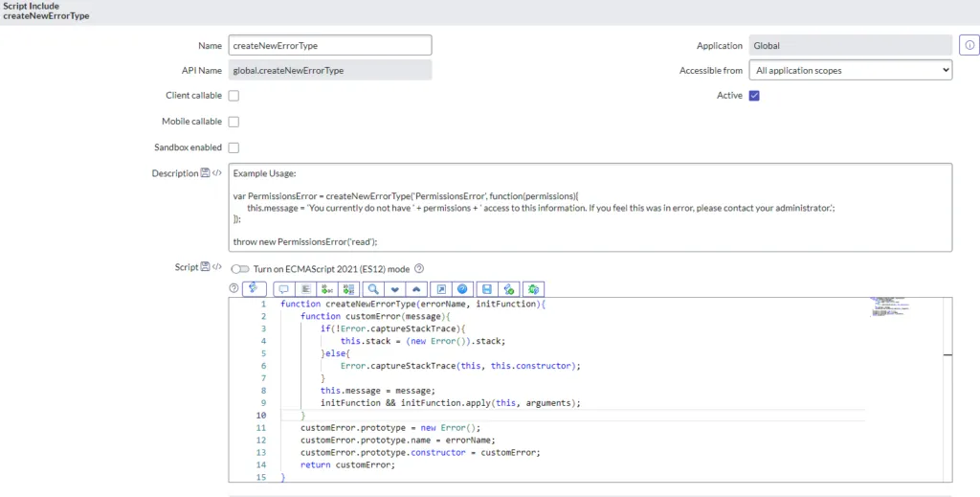Uncheck the Active checkbox
This screenshot has width=980, height=497.
pyautogui.click(x=754, y=96)
